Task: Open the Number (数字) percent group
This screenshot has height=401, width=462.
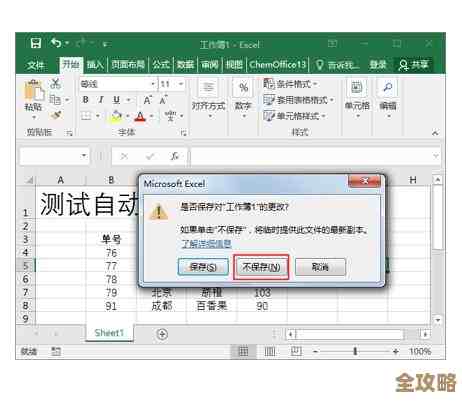Action: click(x=243, y=99)
